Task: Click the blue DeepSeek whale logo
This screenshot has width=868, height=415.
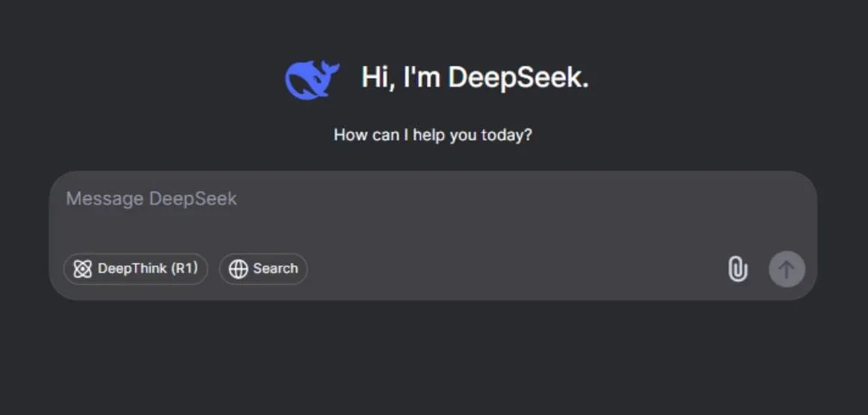Action: point(312,79)
